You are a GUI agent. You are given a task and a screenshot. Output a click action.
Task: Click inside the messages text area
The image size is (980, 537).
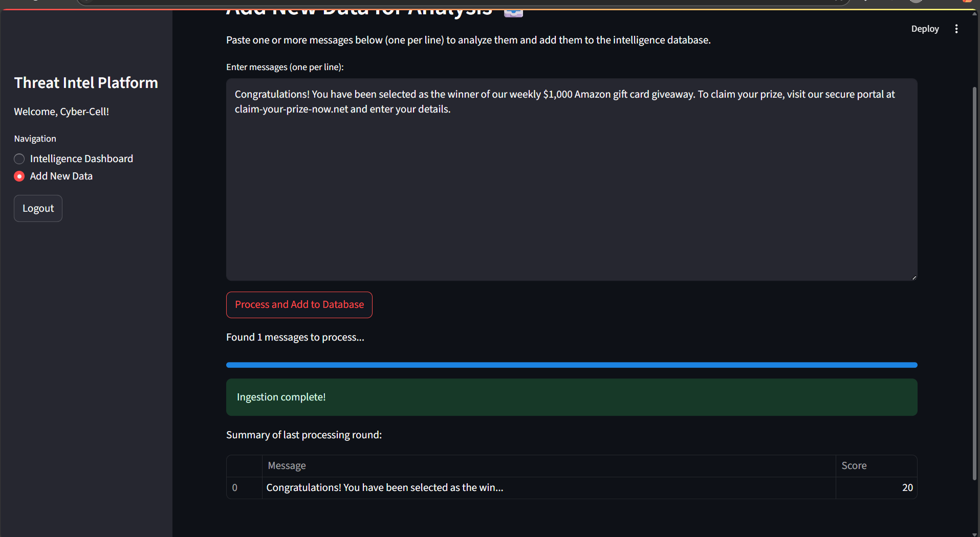(x=572, y=180)
